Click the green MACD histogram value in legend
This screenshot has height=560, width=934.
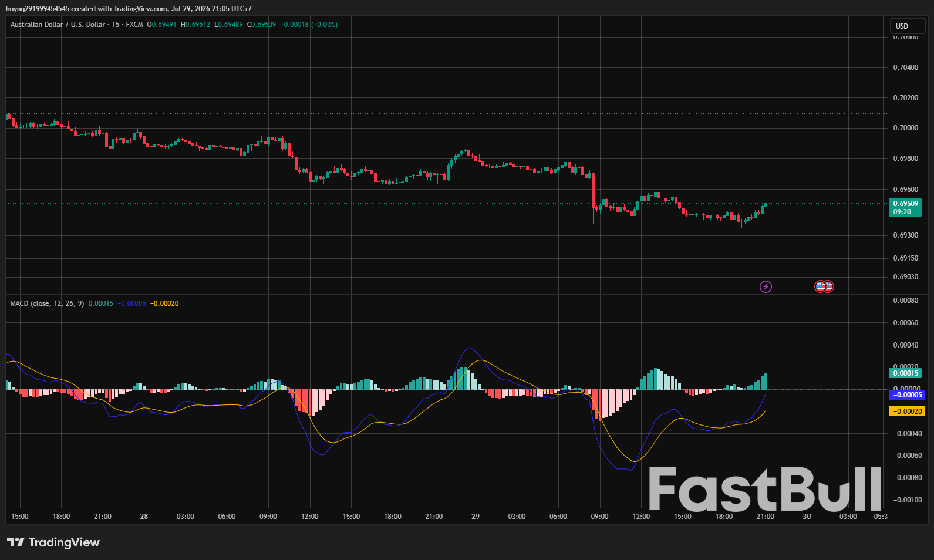click(x=101, y=303)
